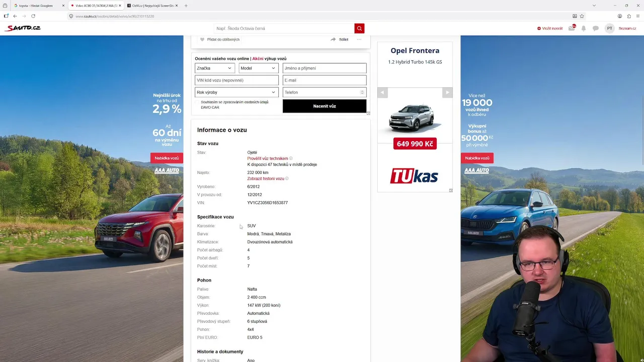Click the browser back arrow

point(15,16)
